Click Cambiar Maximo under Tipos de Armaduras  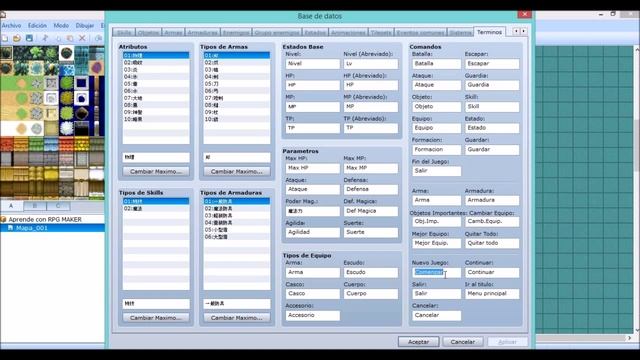(x=237, y=318)
